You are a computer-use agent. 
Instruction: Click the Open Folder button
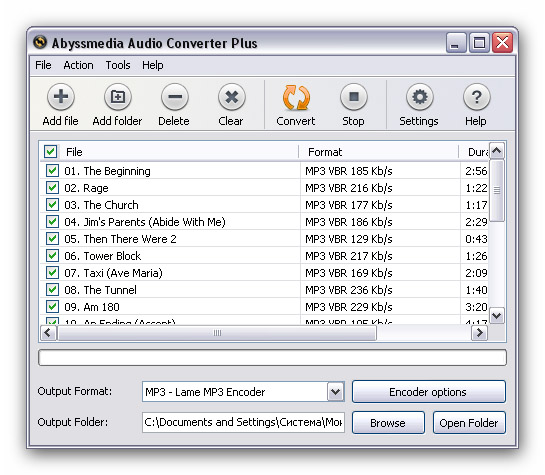(x=469, y=423)
